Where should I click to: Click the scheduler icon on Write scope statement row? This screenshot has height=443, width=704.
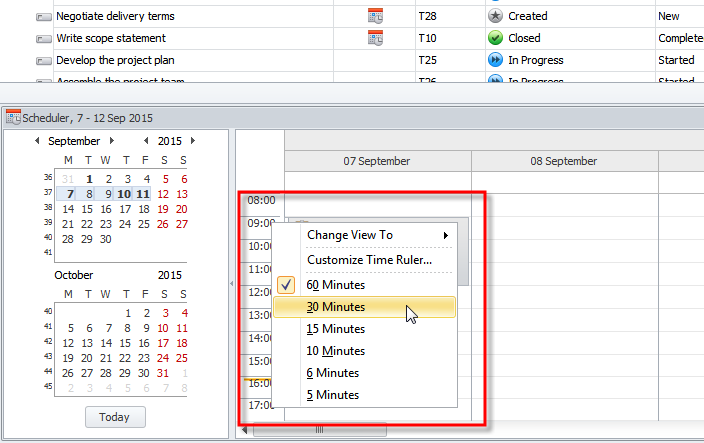[x=376, y=38]
